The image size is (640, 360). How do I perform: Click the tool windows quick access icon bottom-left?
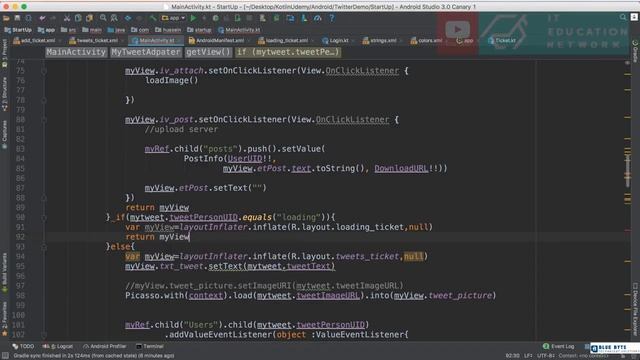click(5, 356)
